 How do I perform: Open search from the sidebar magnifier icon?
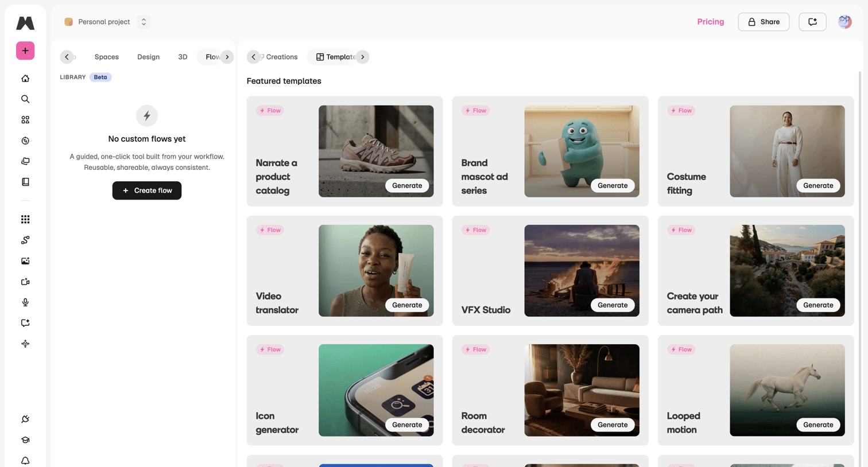(25, 99)
